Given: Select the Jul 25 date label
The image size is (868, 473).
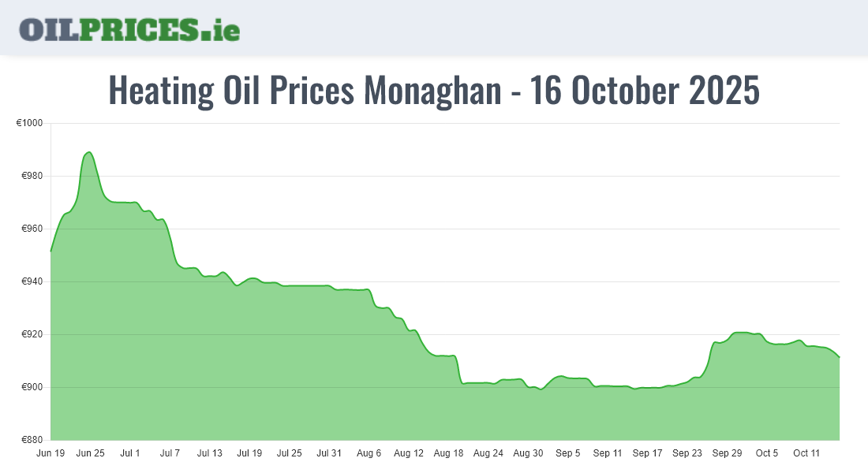Looking at the screenshot, I should point(290,453).
